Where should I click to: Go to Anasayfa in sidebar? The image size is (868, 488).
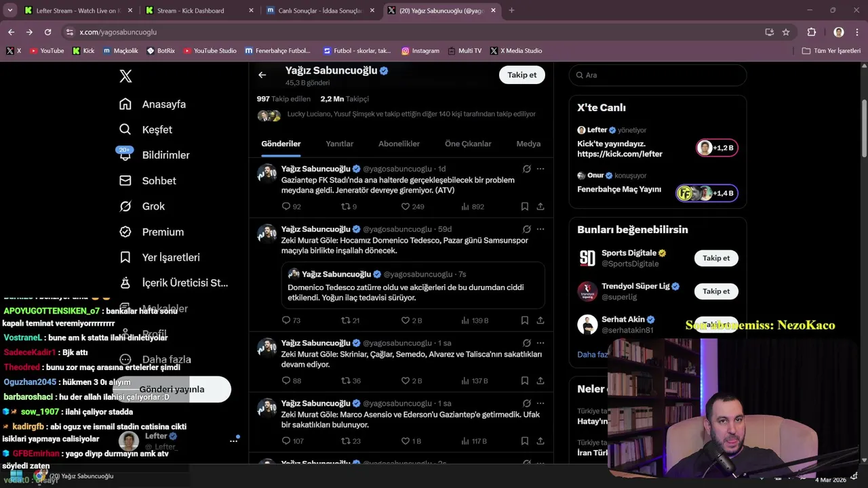point(153,104)
